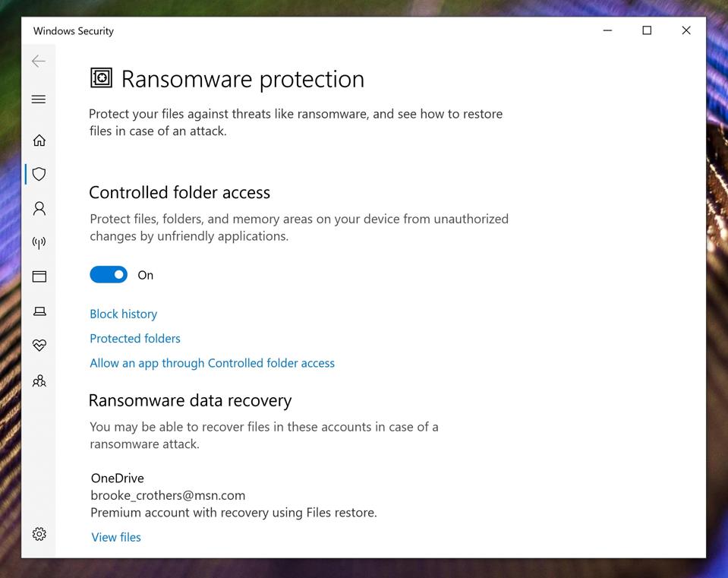This screenshot has width=728, height=578.
Task: Select Firewall & network protection icon
Action: (39, 242)
